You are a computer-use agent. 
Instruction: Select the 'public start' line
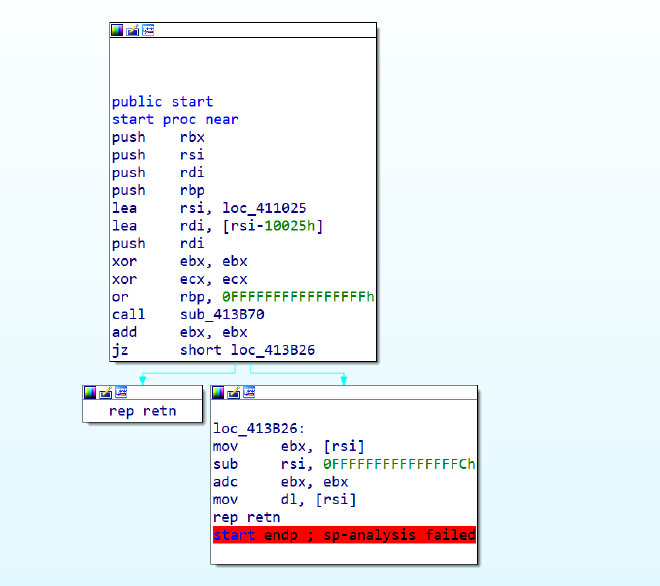(x=162, y=102)
